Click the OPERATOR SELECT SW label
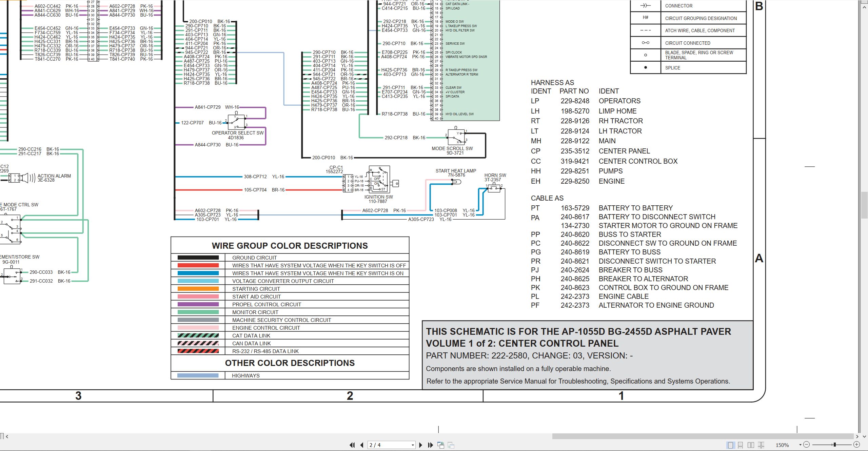The height and width of the screenshot is (451, 868). click(238, 133)
